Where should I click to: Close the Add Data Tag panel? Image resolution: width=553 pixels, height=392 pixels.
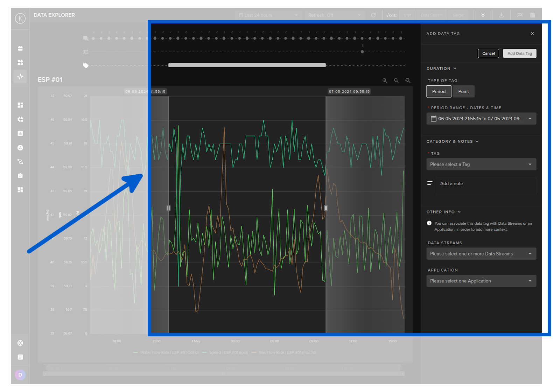(532, 34)
